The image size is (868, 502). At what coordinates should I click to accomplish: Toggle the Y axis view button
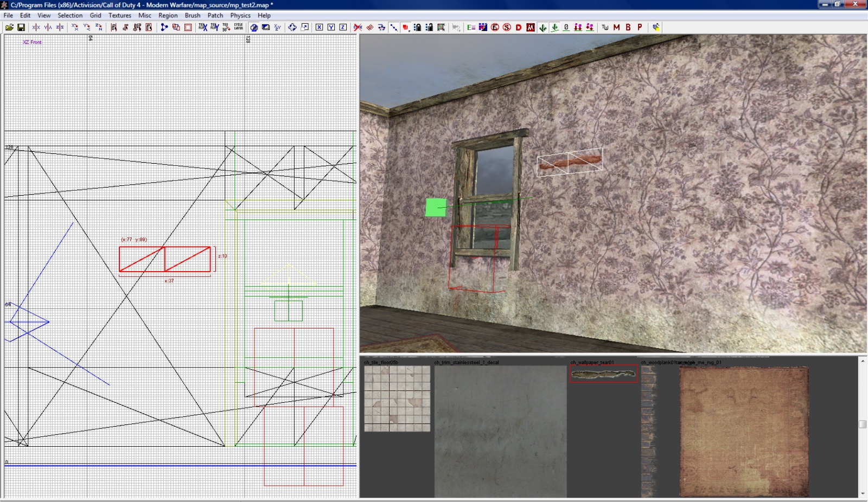pyautogui.click(x=330, y=27)
